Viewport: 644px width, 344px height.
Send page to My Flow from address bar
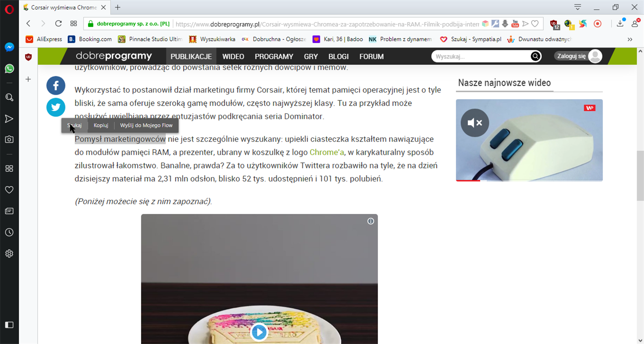pyautogui.click(x=525, y=24)
